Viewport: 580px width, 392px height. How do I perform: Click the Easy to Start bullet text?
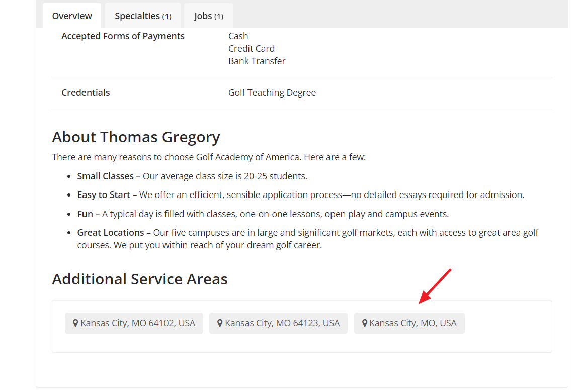point(301,194)
